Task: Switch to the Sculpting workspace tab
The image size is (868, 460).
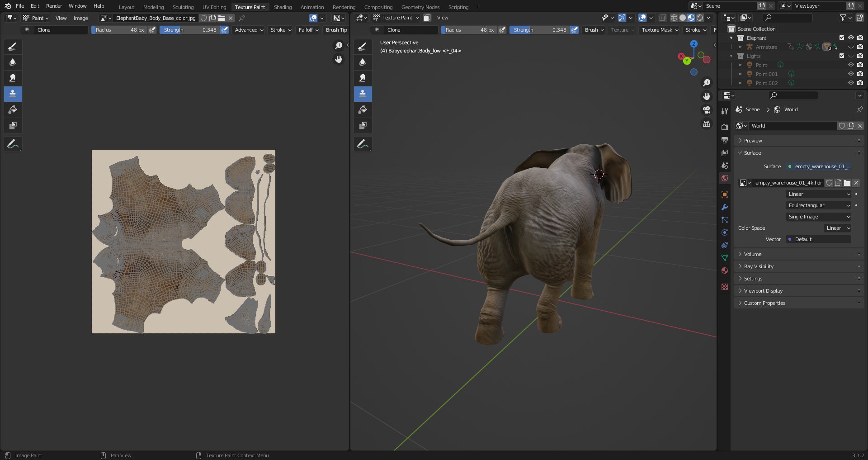Action: [183, 7]
